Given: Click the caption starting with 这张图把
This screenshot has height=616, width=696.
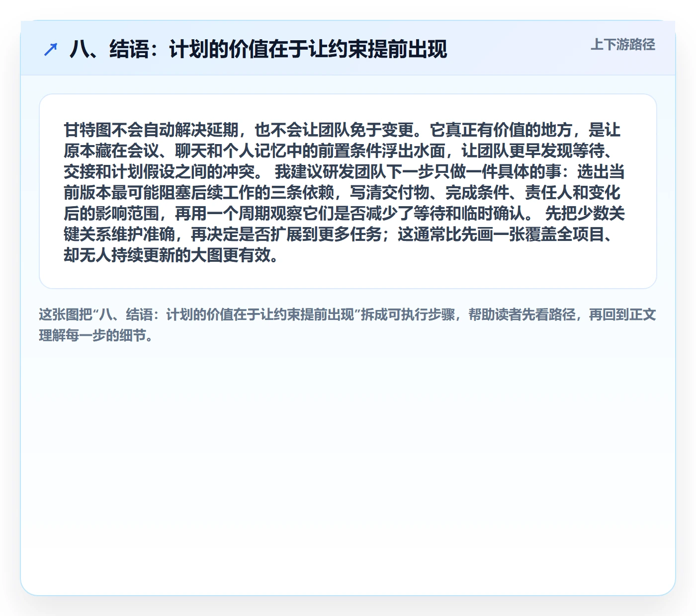Looking at the screenshot, I should click(348, 325).
